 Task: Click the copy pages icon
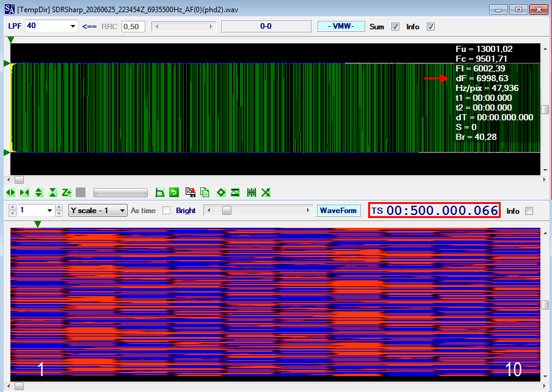(x=205, y=192)
